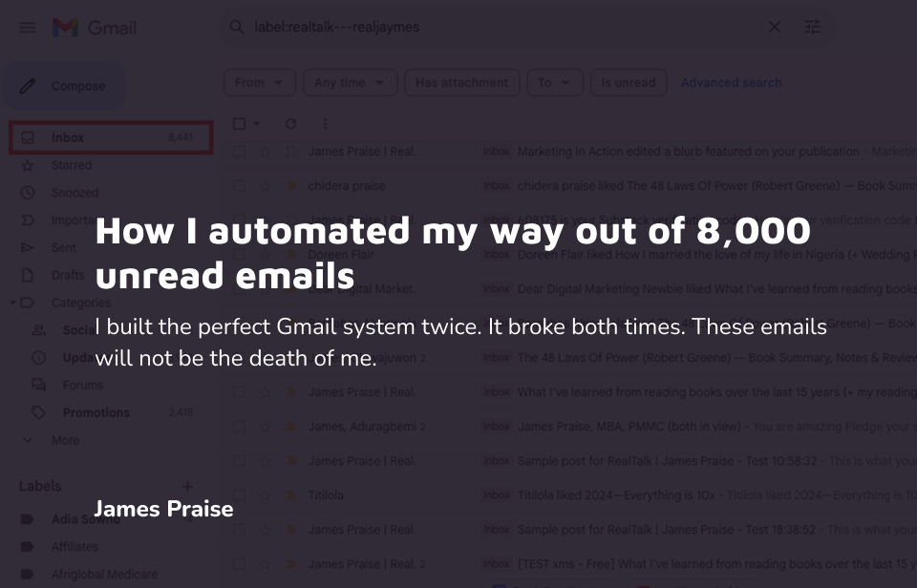The width and height of the screenshot is (917, 588).
Task: Star the chidera praise email
Action: [265, 186]
